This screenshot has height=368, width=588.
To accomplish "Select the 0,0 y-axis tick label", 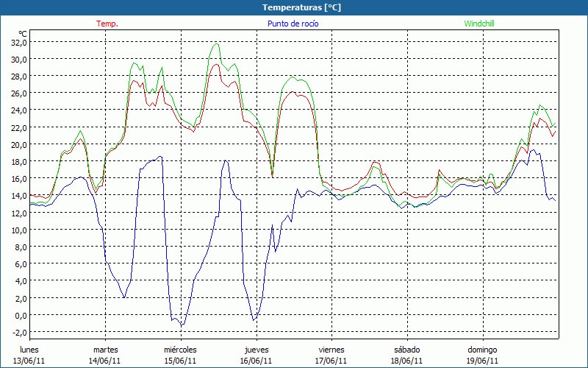I will [x=20, y=315].
